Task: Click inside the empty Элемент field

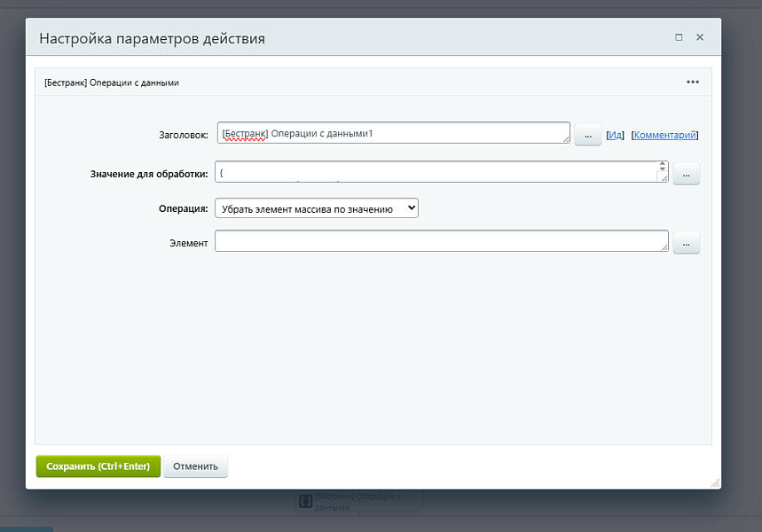Action: (440, 241)
